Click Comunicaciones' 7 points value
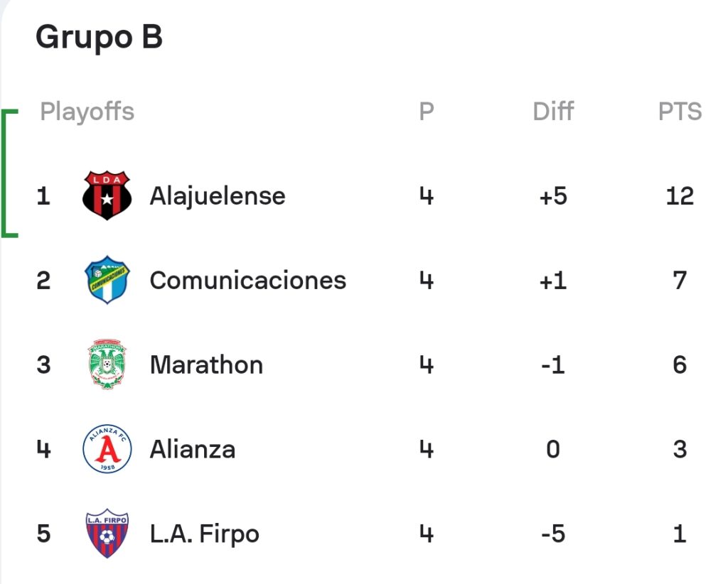728x584 pixels. pos(680,280)
